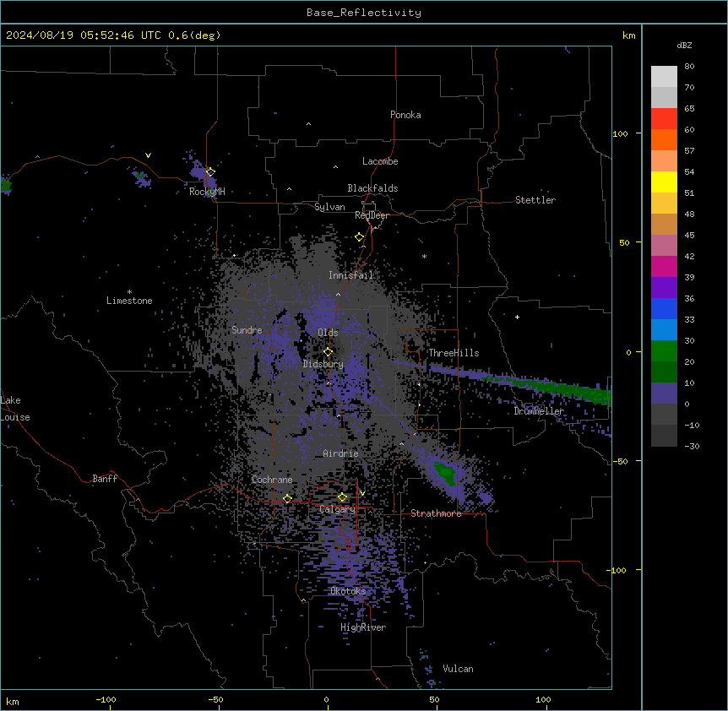Click the Olds town label
The image size is (728, 711).
(328, 333)
